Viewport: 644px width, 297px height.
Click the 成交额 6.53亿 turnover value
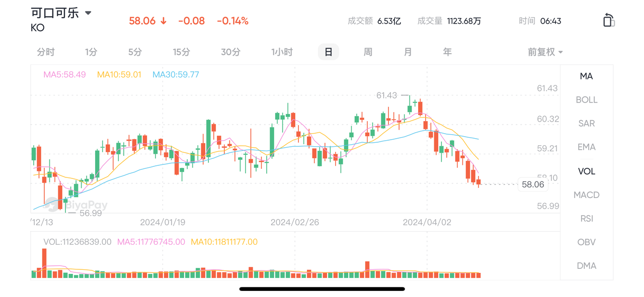pyautogui.click(x=374, y=21)
